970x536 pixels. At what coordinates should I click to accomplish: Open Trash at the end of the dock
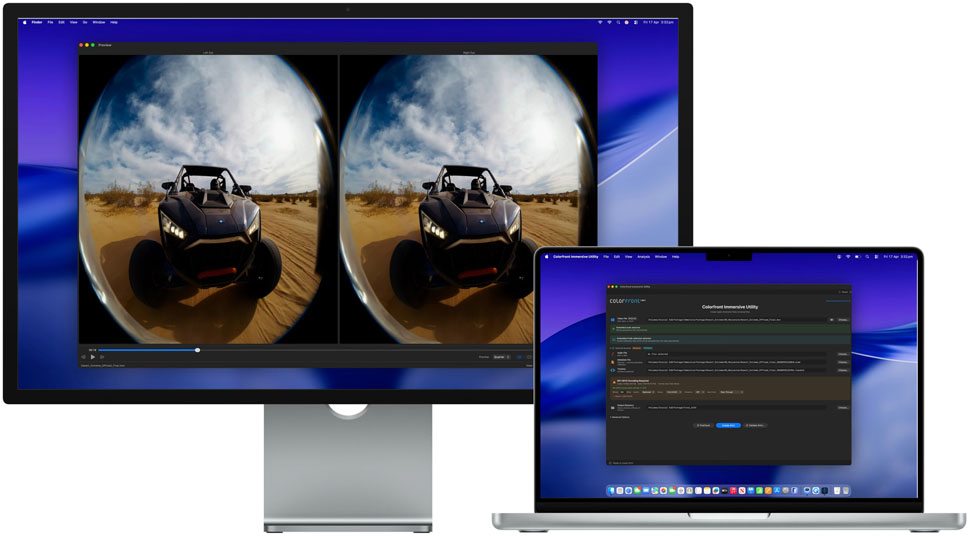[846, 490]
